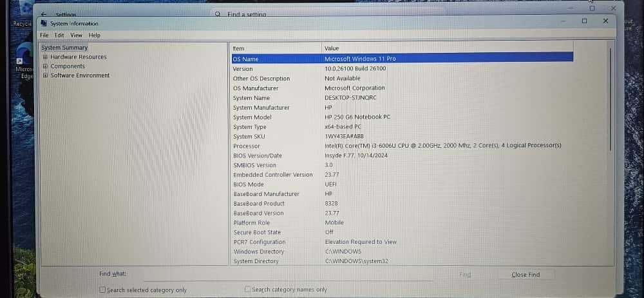This screenshot has height=298, width=644.
Task: Click value Insyde F.77, 10/14/2024
Action: 356,155
